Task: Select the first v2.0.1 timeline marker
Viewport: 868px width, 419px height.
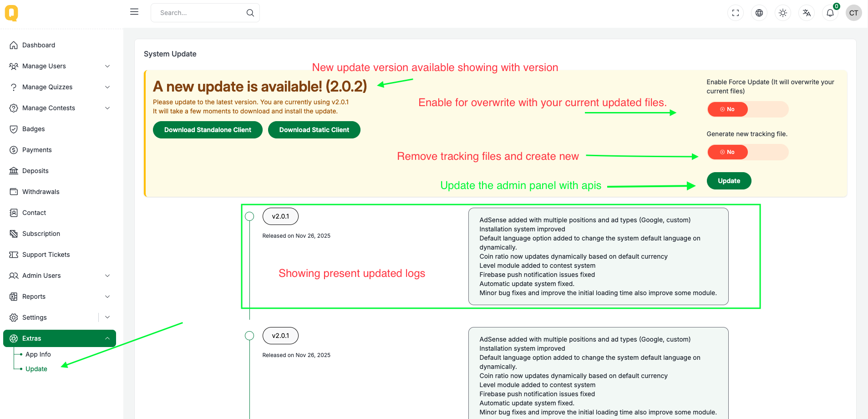Action: tap(249, 216)
